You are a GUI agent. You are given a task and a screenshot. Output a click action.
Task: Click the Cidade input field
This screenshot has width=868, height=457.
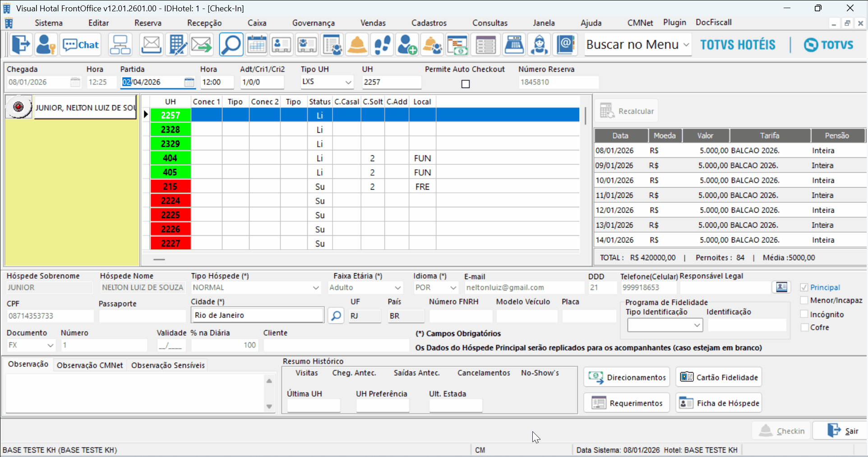tap(258, 315)
